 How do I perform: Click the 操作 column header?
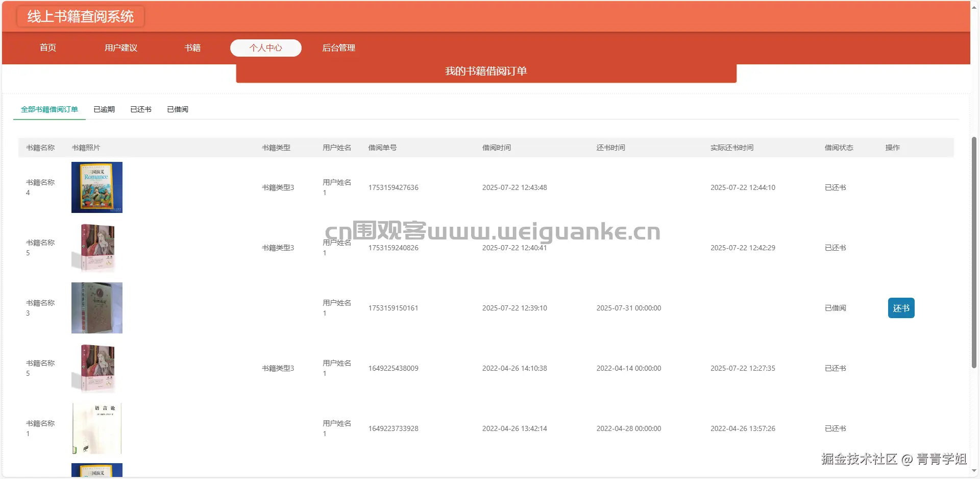pyautogui.click(x=893, y=148)
